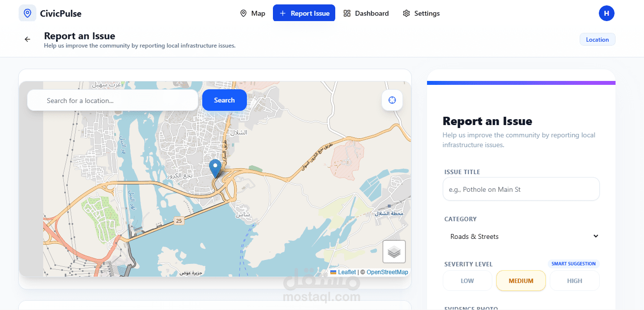This screenshot has height=310, width=644.
Task: Open the map layers control
Action: click(x=394, y=252)
